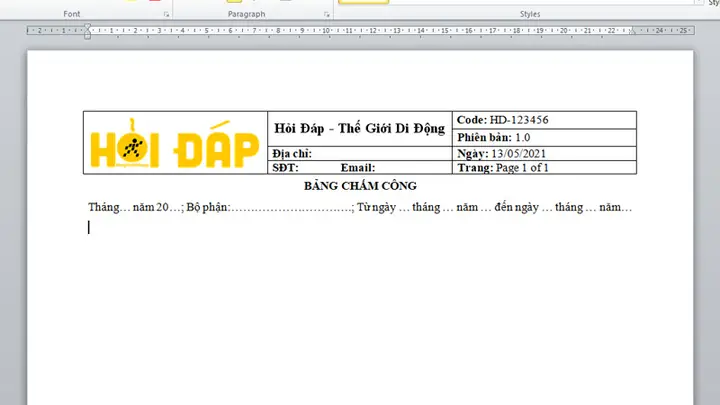The image size is (720, 405).
Task: Click the 'Từ ngày' text in line
Action: coord(377,208)
